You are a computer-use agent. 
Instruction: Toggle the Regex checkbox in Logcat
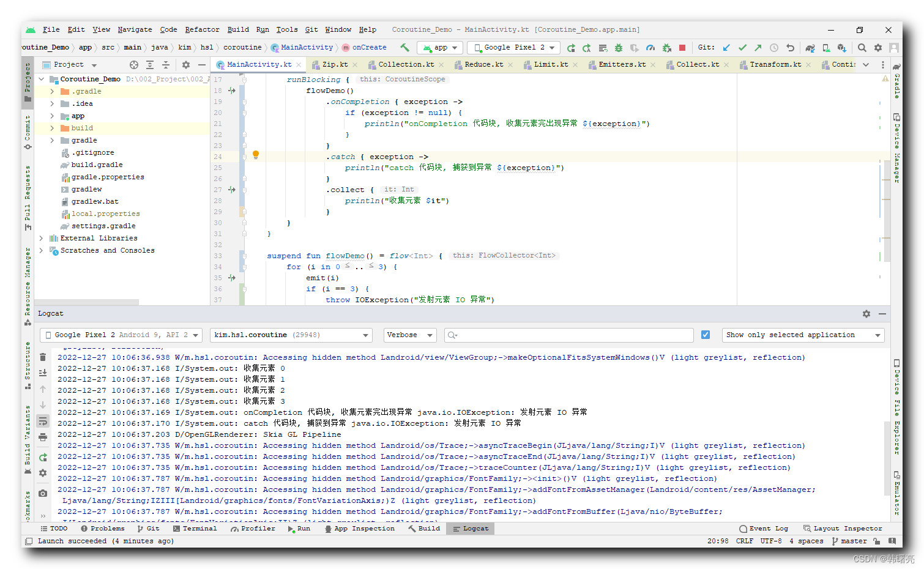tap(706, 335)
